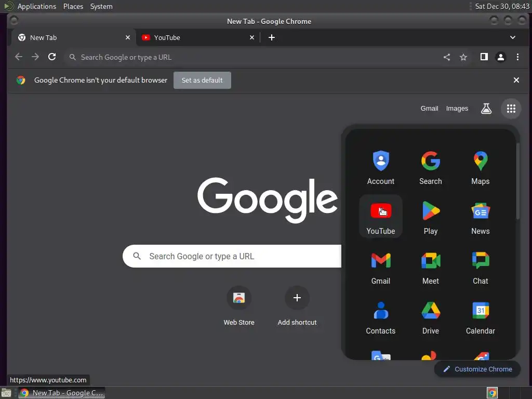Open the System menu
Viewport: 532px width, 399px height.
click(x=101, y=6)
